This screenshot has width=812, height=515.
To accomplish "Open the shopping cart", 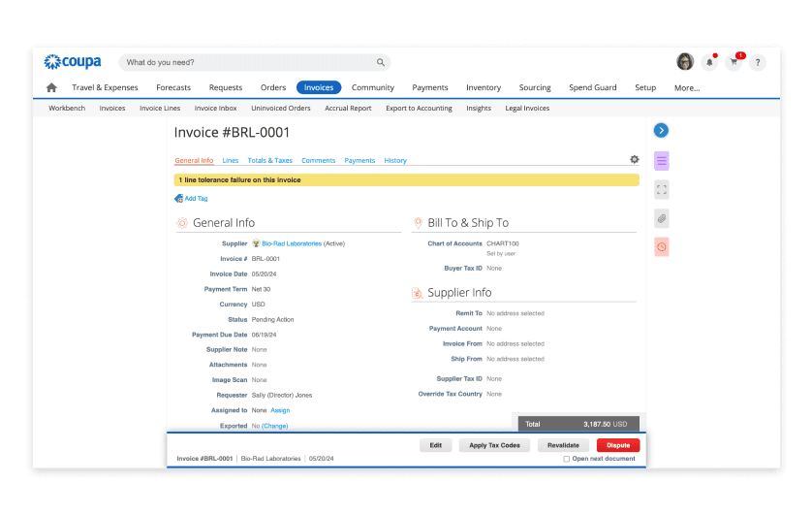I will (734, 62).
